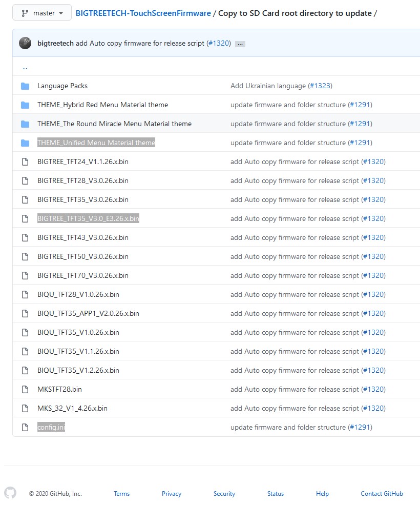The width and height of the screenshot is (420, 524).
Task: Open pull request #1323 link
Action: click(320, 86)
